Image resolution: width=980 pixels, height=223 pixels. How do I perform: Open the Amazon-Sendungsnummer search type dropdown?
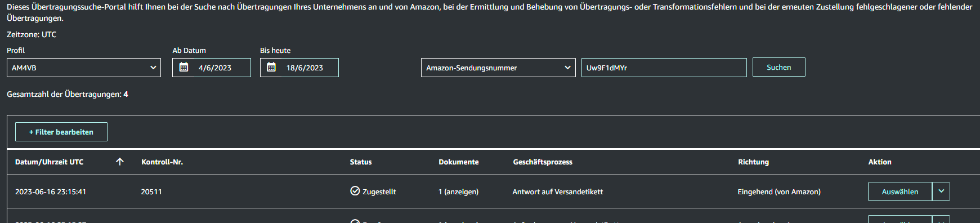click(498, 68)
